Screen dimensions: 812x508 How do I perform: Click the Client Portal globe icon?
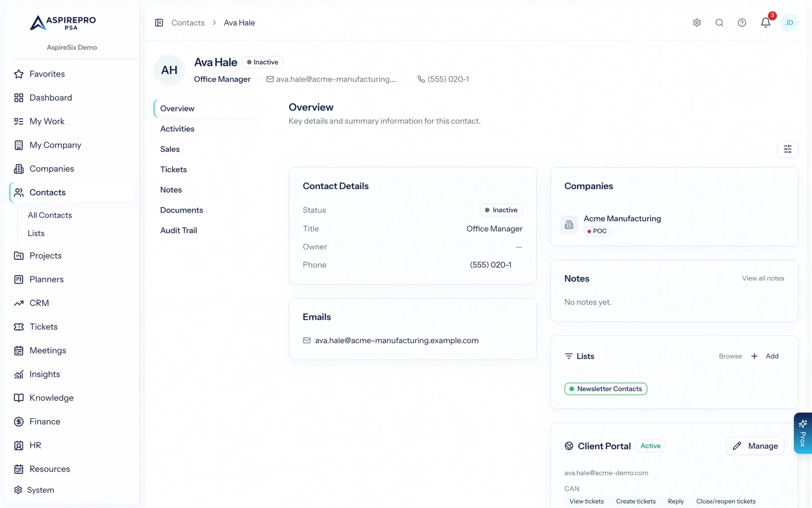click(x=569, y=446)
